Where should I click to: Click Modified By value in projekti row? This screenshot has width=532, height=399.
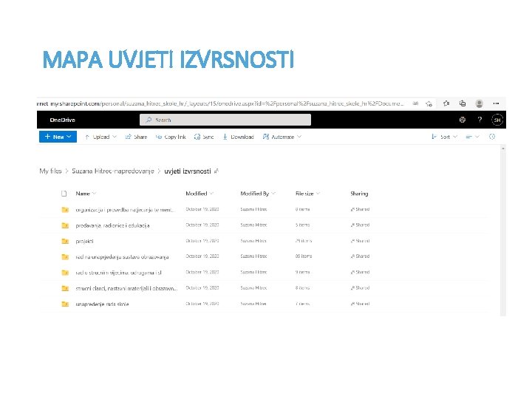(253, 241)
